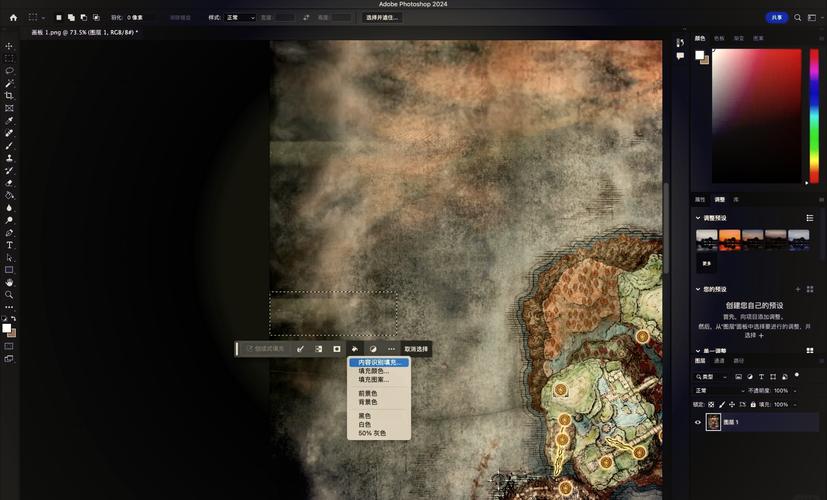Select the Hand tool
Viewport: 827px width, 500px height.
point(9,283)
